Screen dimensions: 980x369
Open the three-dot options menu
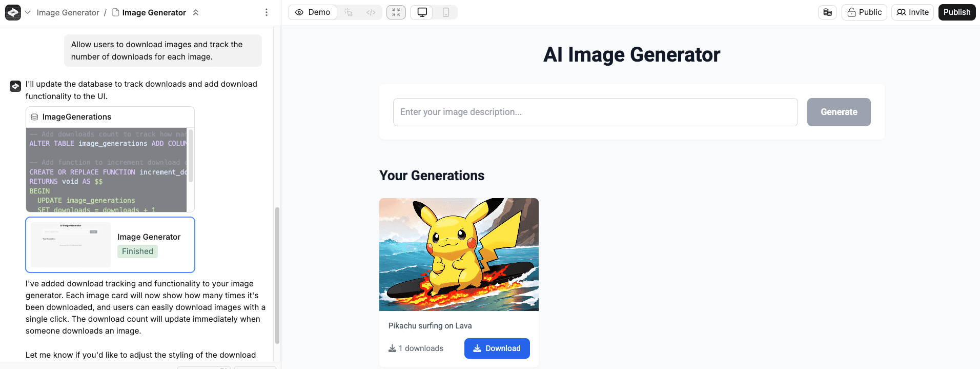click(266, 12)
